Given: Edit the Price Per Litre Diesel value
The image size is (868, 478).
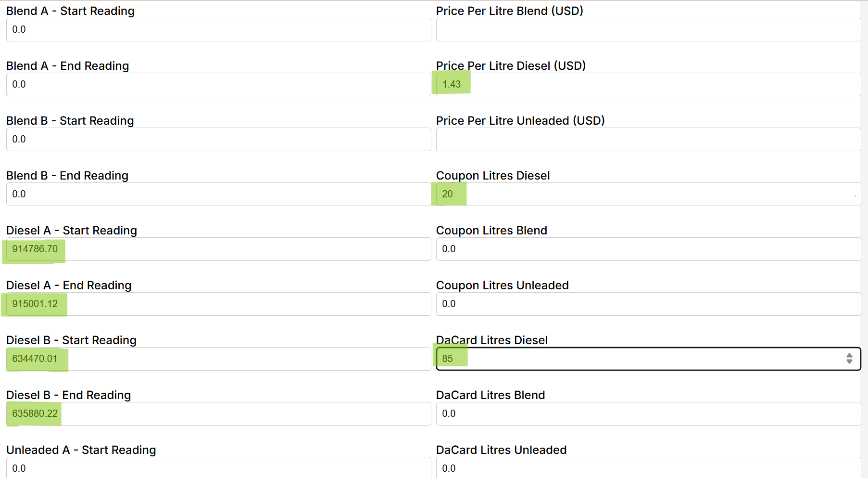Looking at the screenshot, I should click(x=648, y=85).
